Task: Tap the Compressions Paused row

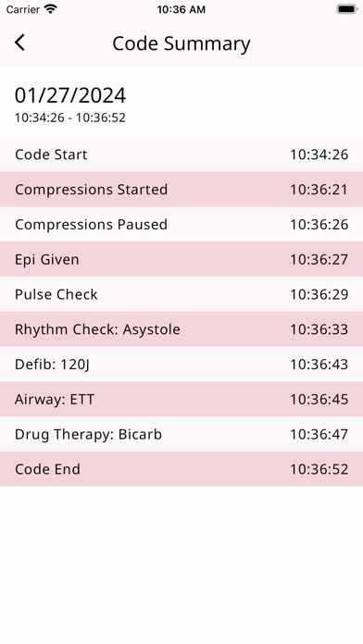Action: click(181, 224)
